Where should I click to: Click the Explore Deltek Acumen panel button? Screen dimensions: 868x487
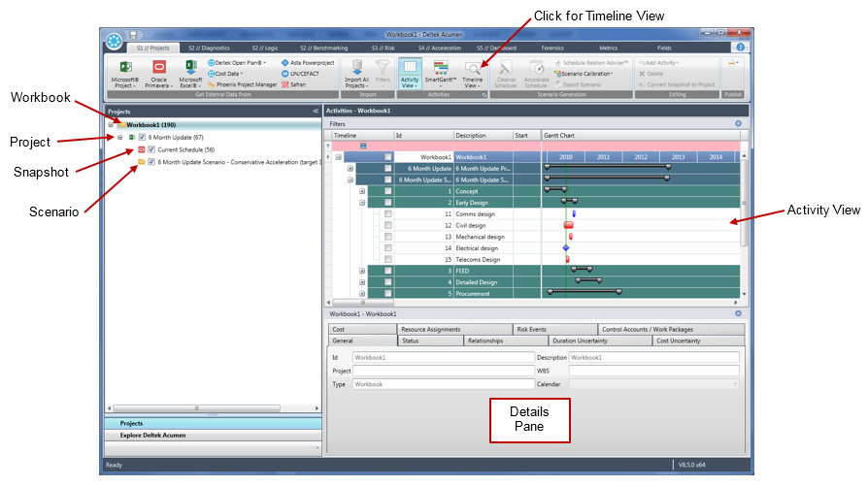[152, 435]
